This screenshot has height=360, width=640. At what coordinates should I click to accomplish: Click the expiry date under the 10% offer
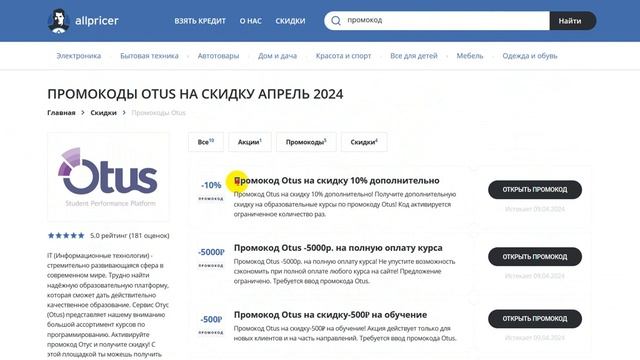point(535,209)
